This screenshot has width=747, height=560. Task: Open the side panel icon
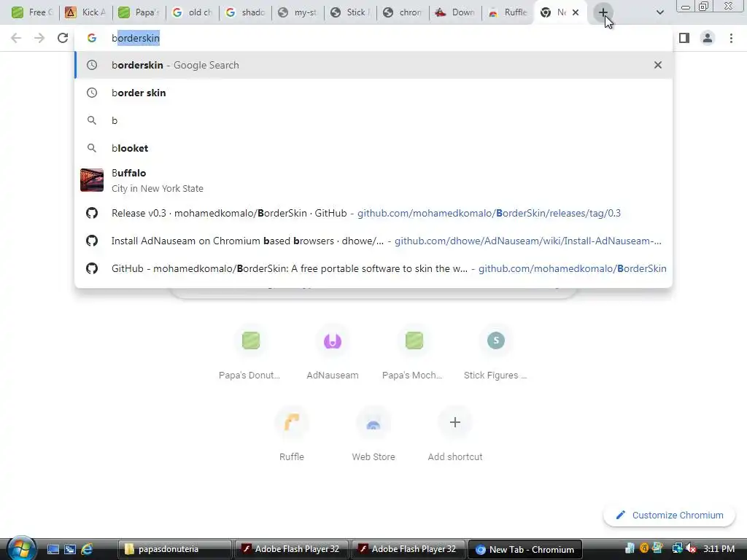tap(684, 38)
